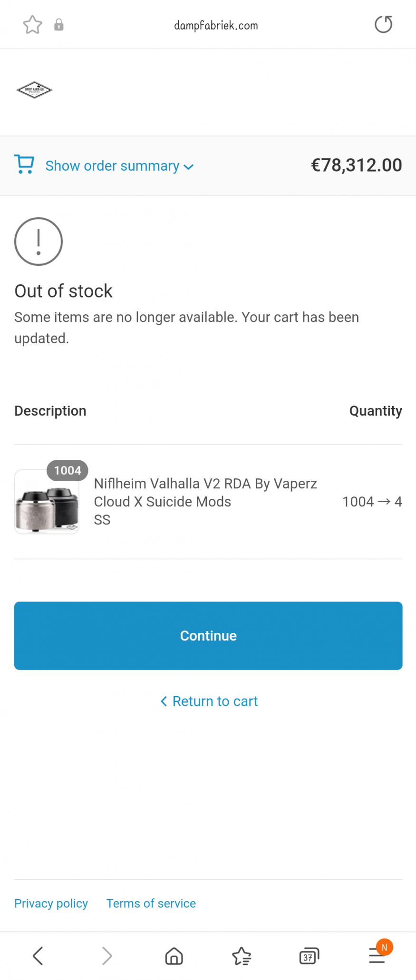The height and width of the screenshot is (980, 416).
Task: Open the browser home page
Action: 174,956
